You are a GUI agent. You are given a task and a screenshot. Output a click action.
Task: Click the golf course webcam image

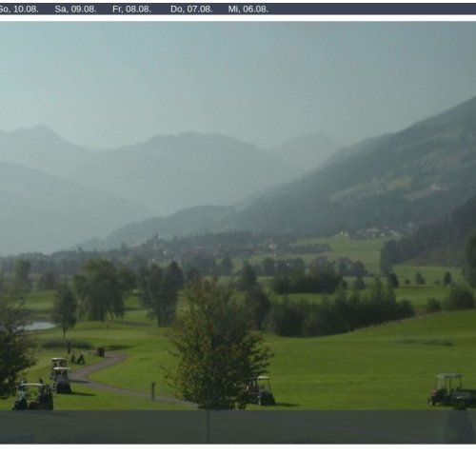click(x=238, y=232)
